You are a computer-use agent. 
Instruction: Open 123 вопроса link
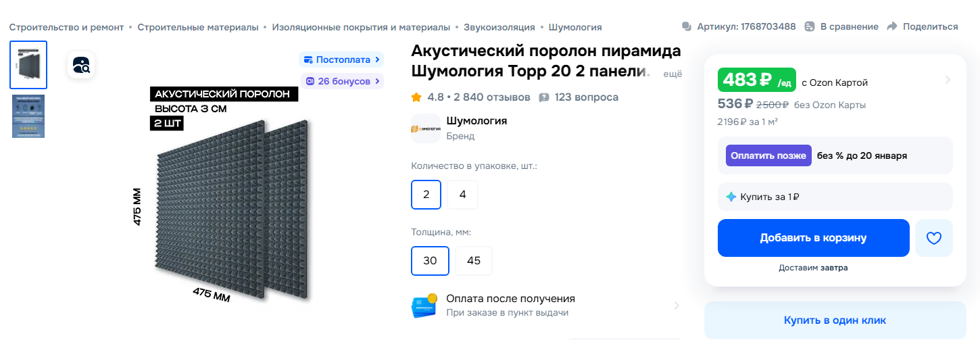point(586,97)
